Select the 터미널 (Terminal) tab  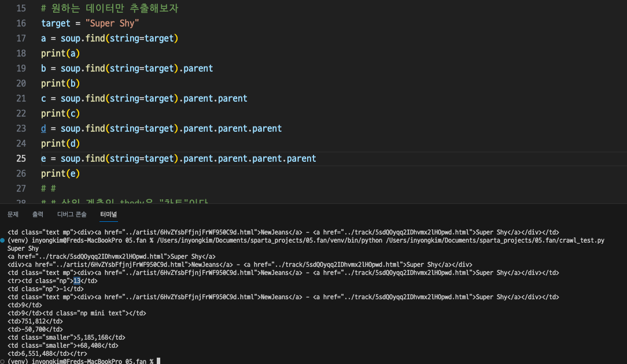[108, 214]
